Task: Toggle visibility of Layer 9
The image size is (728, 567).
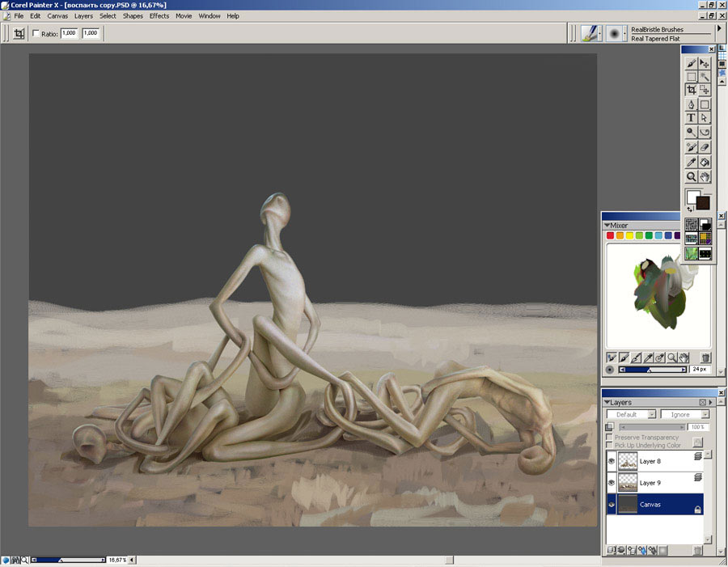Action: click(611, 483)
